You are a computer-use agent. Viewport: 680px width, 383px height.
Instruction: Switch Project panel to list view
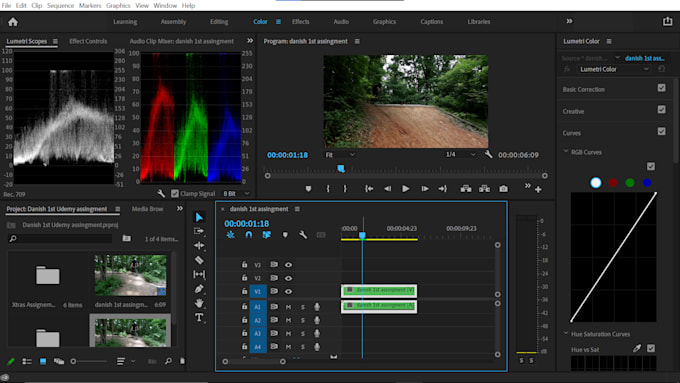27,361
